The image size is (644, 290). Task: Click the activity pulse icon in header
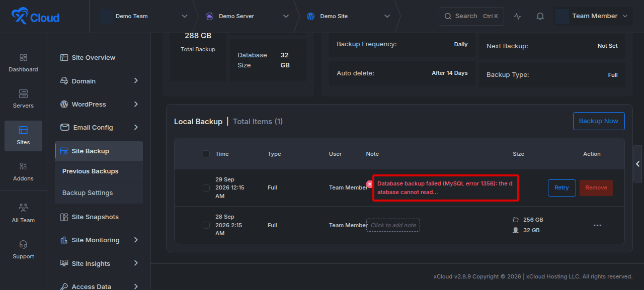[518, 16]
